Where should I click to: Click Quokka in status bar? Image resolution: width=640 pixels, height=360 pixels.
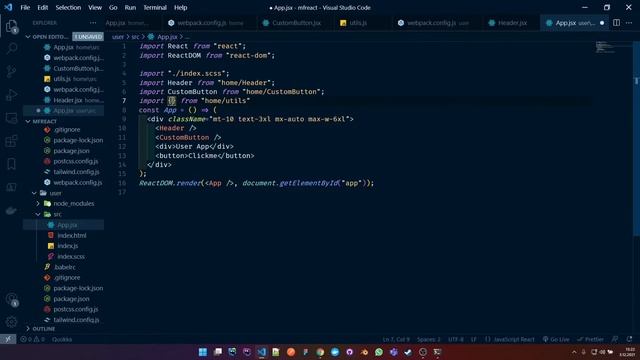pos(62,339)
